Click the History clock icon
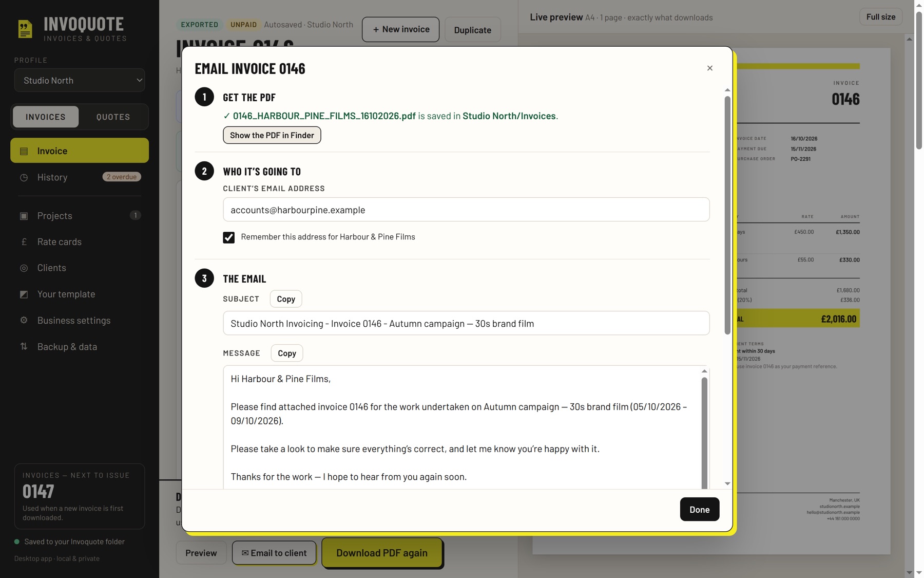924x578 pixels. 24,177
